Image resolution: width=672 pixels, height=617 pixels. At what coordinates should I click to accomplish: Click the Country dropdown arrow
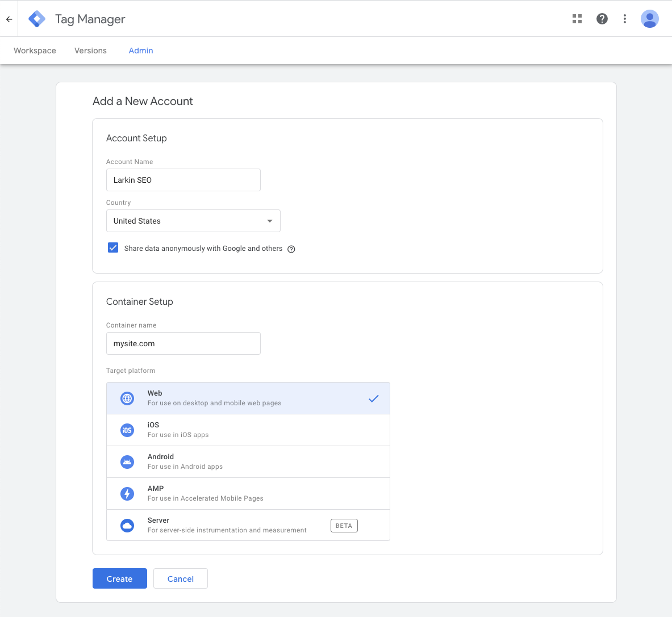(269, 221)
